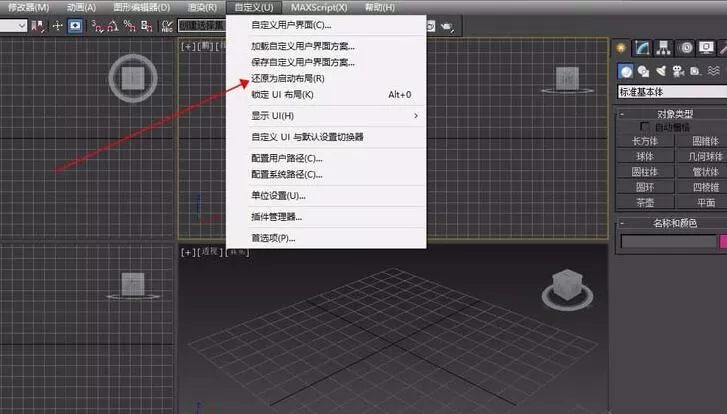Screen dimensions: 727x414
Task: Select the Geometry category icon
Action: click(625, 71)
